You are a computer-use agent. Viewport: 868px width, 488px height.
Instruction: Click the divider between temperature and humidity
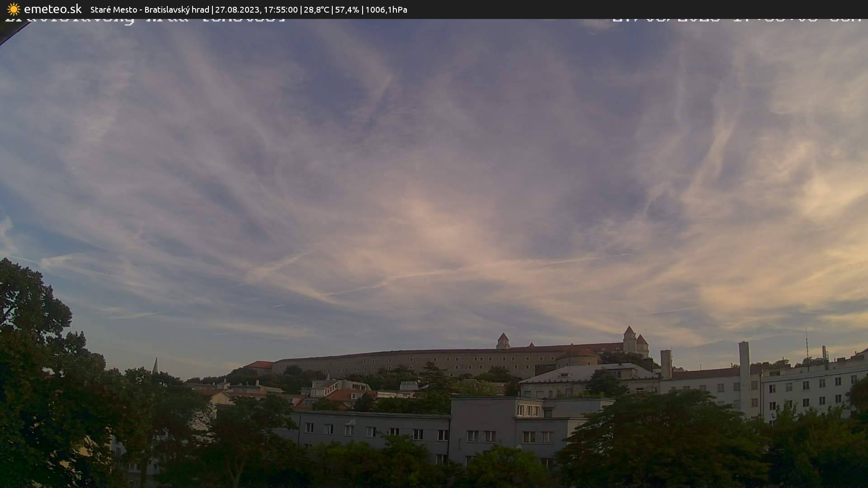click(x=332, y=9)
